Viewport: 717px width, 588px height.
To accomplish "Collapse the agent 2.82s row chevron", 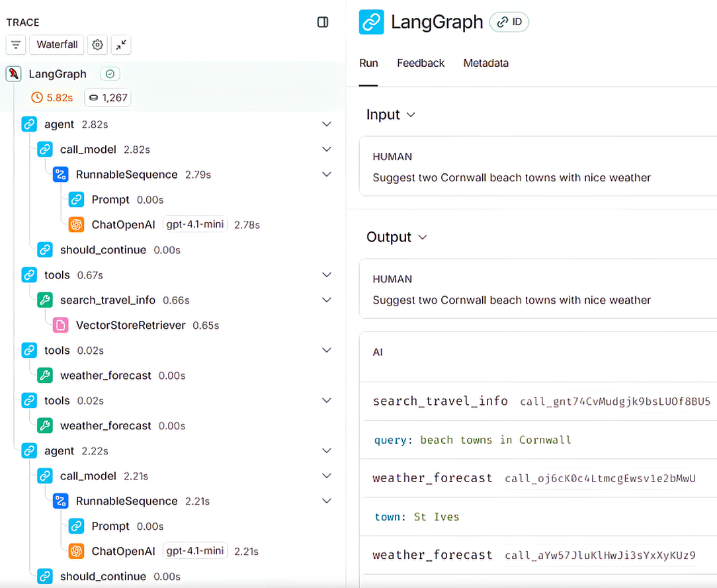I will pyautogui.click(x=327, y=124).
